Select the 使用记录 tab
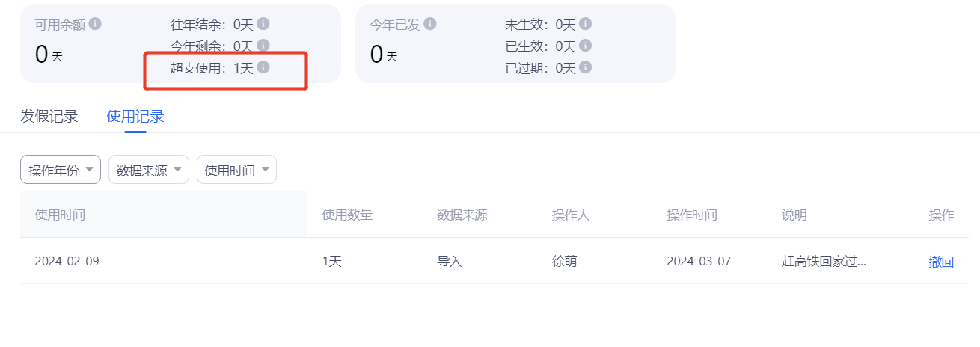The width and height of the screenshot is (980, 347). (x=135, y=116)
